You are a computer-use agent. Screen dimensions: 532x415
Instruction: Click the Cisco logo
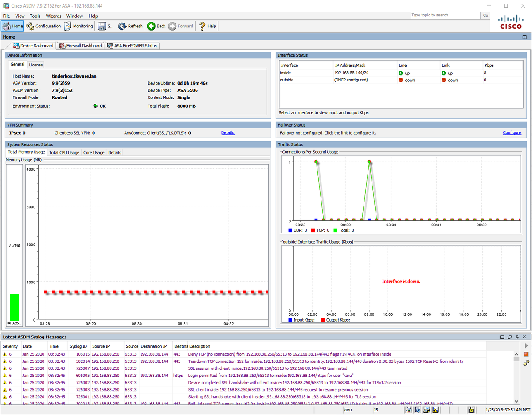[511, 22]
